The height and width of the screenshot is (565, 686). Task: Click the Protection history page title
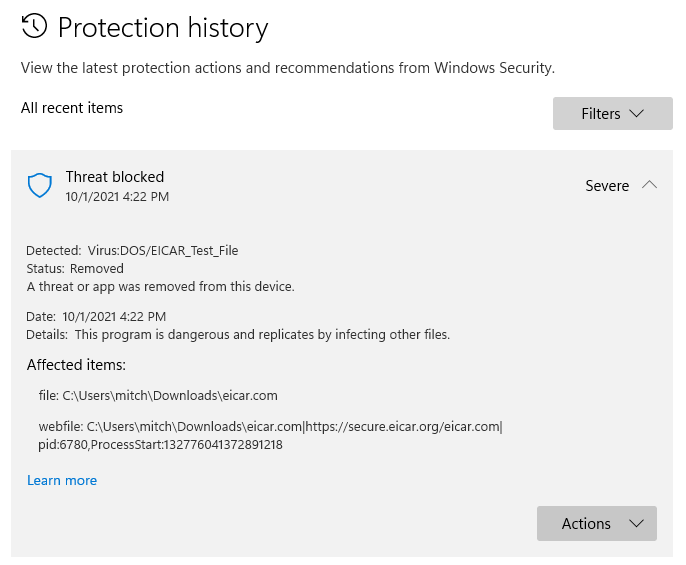pos(163,27)
